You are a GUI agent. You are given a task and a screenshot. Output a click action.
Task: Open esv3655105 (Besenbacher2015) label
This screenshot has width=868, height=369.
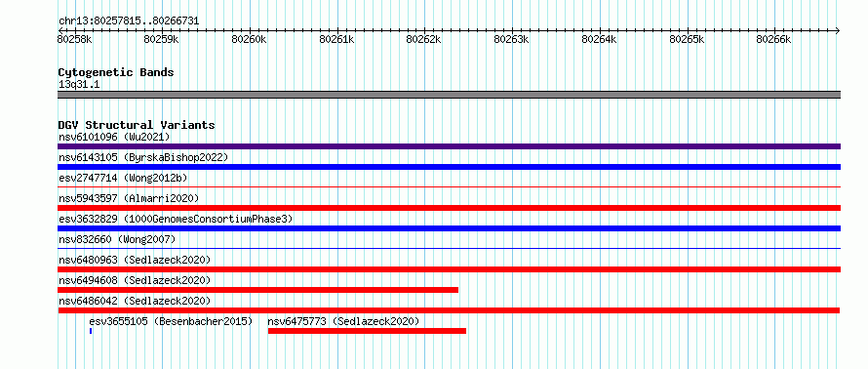coord(171,321)
